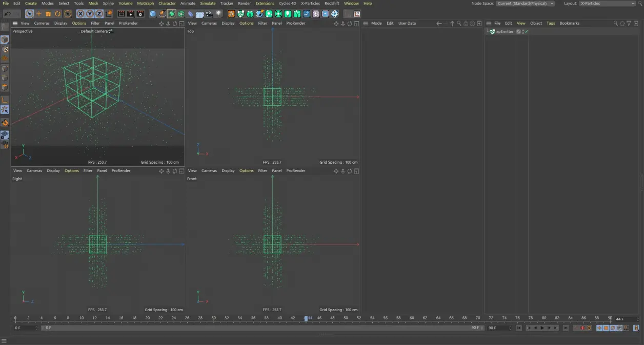The width and height of the screenshot is (644, 345).
Task: Click Default Camera label in Perspective view
Action: click(x=94, y=31)
